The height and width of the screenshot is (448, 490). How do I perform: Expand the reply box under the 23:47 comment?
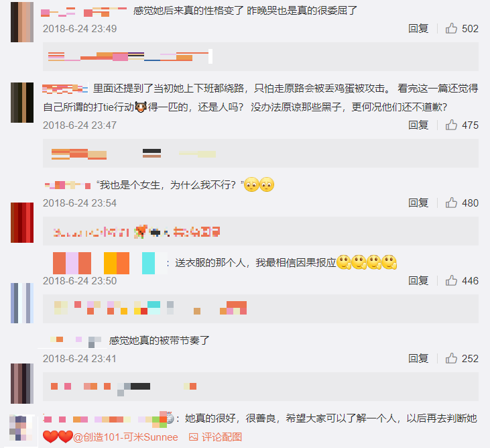coord(260,154)
